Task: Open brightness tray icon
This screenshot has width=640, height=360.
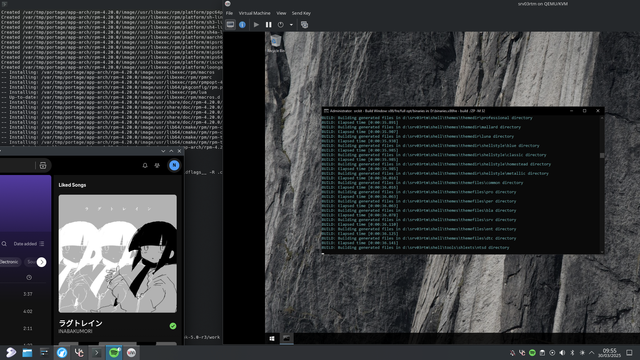Action: [582, 353]
